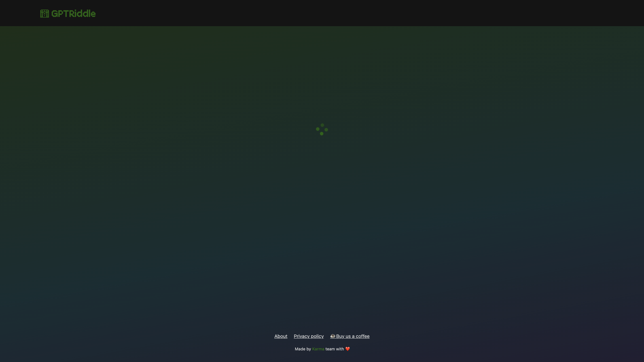Screen dimensions: 644x362
Task: Click the GPTRiddle wordmark text
Action: tap(73, 13)
